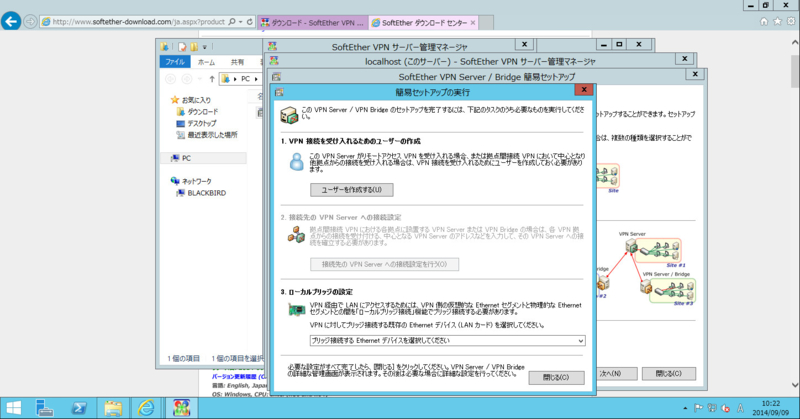Open Server Manager from the taskbar
The height and width of the screenshot is (419, 800).
click(45, 408)
